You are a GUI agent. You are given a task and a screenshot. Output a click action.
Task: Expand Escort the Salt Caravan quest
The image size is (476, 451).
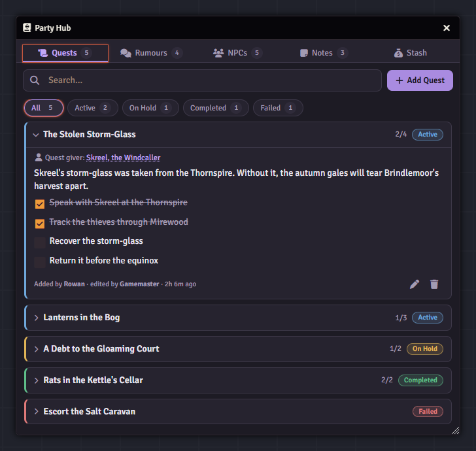pyautogui.click(x=36, y=412)
